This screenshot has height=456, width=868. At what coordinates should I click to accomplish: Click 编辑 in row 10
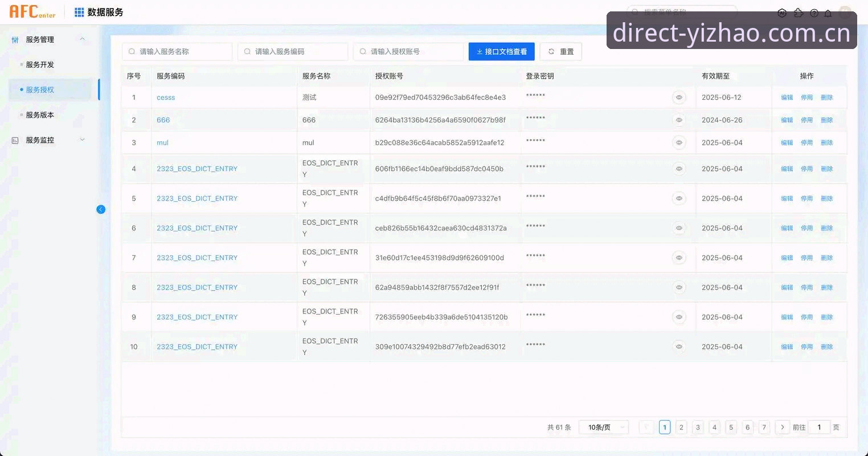coord(787,347)
